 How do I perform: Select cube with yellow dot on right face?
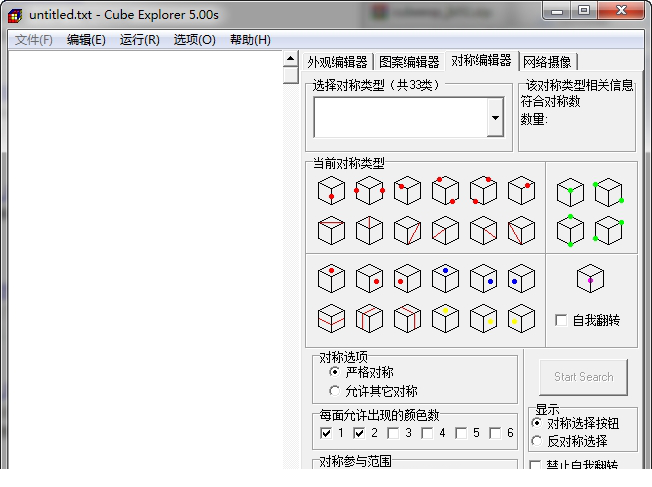483,319
